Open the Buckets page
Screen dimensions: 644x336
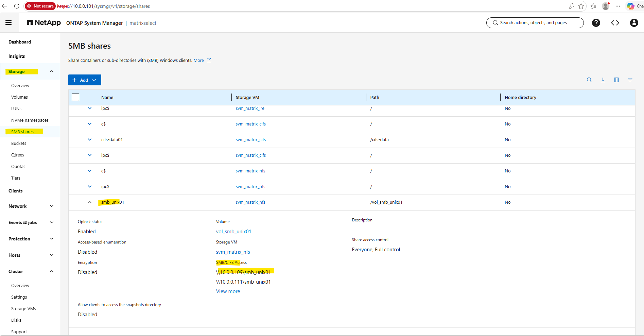[19, 143]
